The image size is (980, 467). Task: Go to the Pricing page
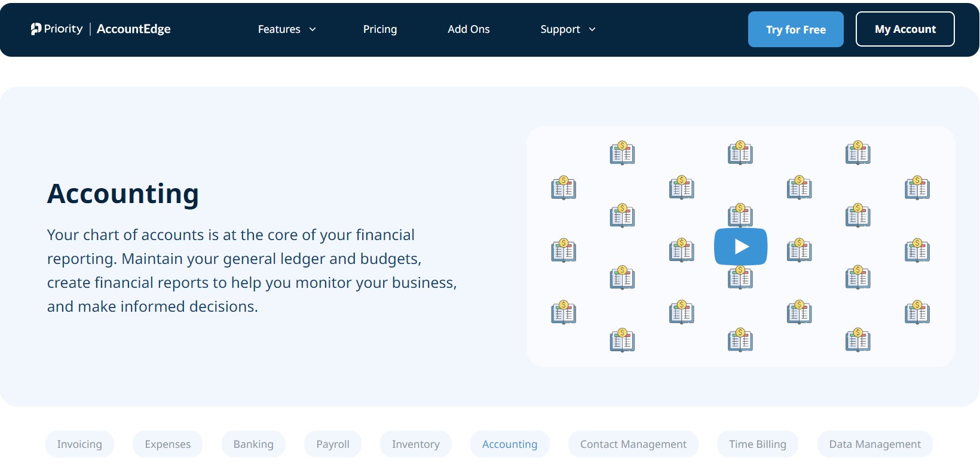(380, 29)
